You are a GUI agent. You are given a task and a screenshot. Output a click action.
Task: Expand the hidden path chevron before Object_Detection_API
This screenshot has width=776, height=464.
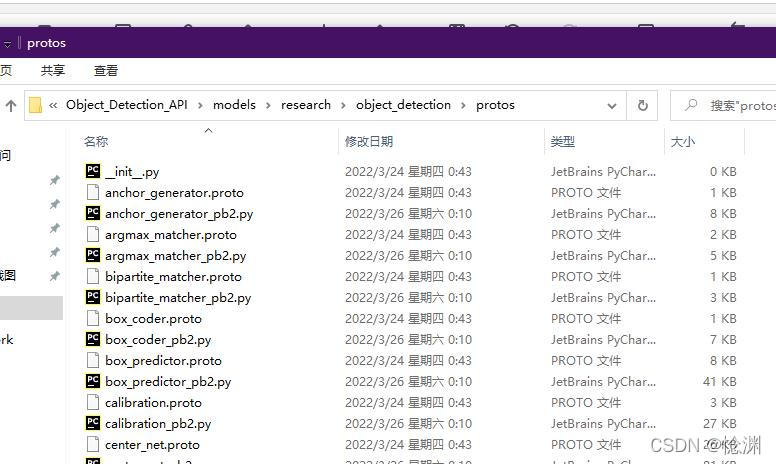tap(53, 105)
